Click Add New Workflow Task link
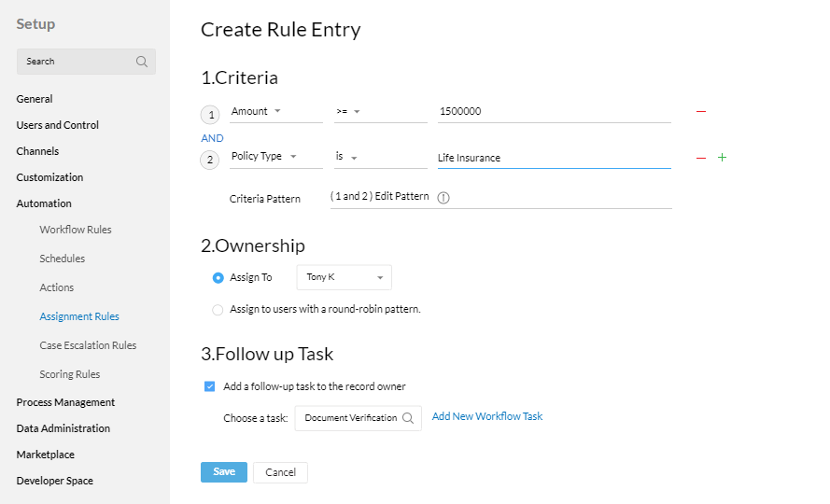 pos(487,416)
